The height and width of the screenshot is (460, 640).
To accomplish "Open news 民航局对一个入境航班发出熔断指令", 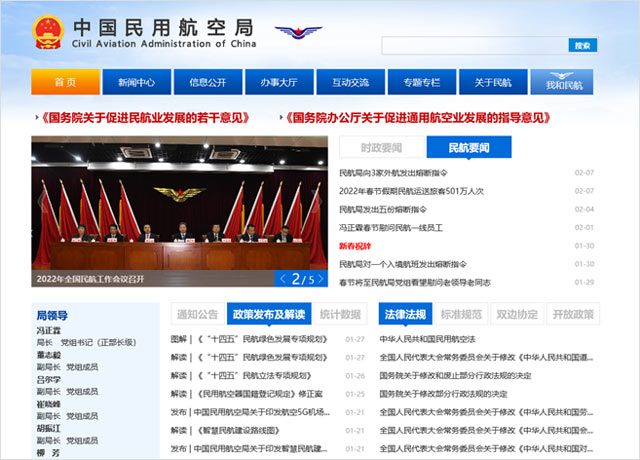I will pos(403,264).
